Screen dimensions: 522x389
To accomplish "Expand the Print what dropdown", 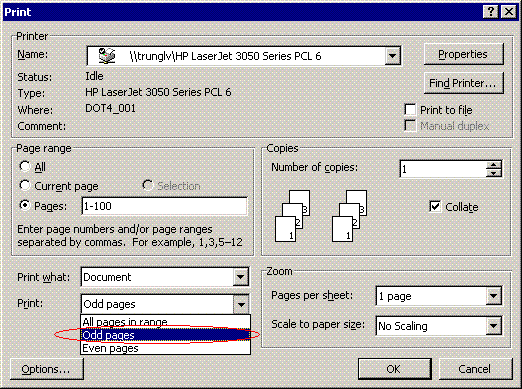I will [x=240, y=277].
